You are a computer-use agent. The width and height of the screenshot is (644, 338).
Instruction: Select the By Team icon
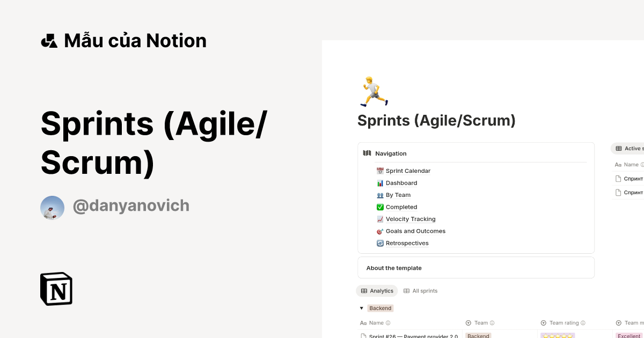(381, 195)
